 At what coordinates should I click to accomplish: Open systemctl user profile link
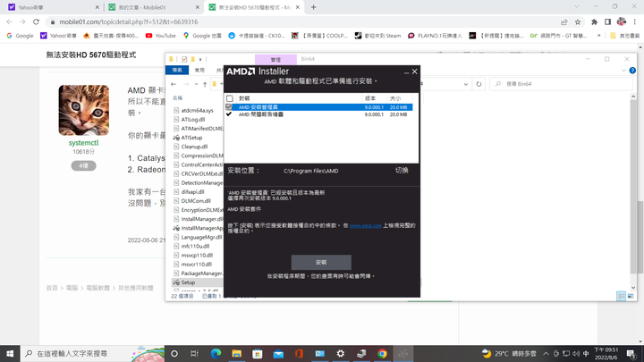click(83, 143)
